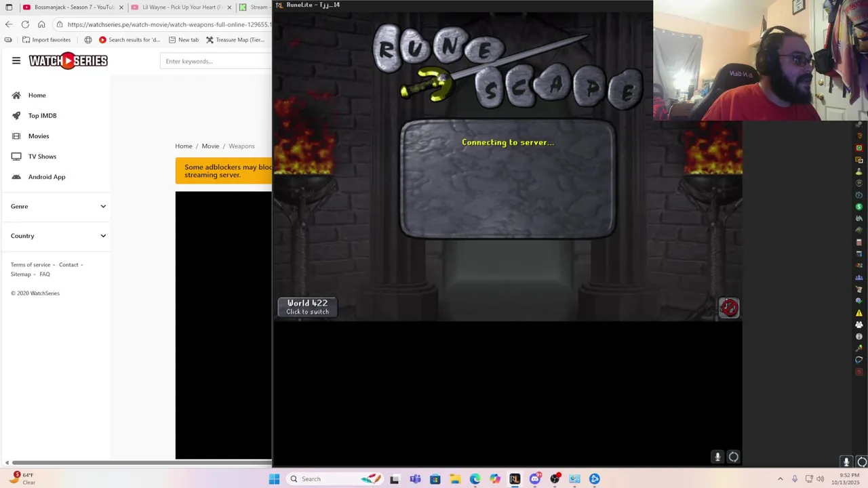Viewport: 868px width, 488px height.
Task: Open Treasure Map bookmark
Action: click(x=235, y=40)
